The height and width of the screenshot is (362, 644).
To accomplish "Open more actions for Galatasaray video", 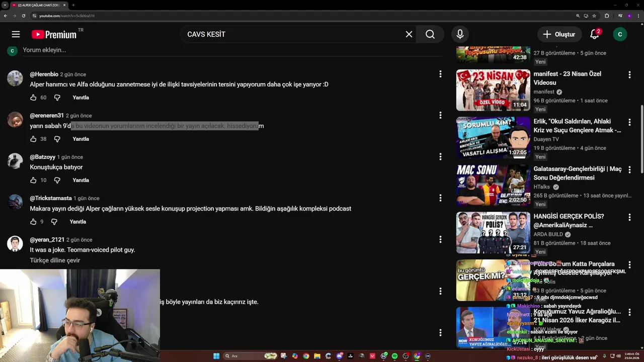I will 629,170.
